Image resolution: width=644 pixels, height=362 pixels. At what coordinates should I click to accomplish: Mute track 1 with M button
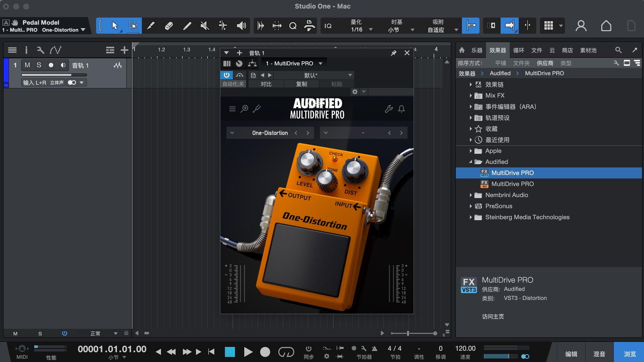[28, 65]
